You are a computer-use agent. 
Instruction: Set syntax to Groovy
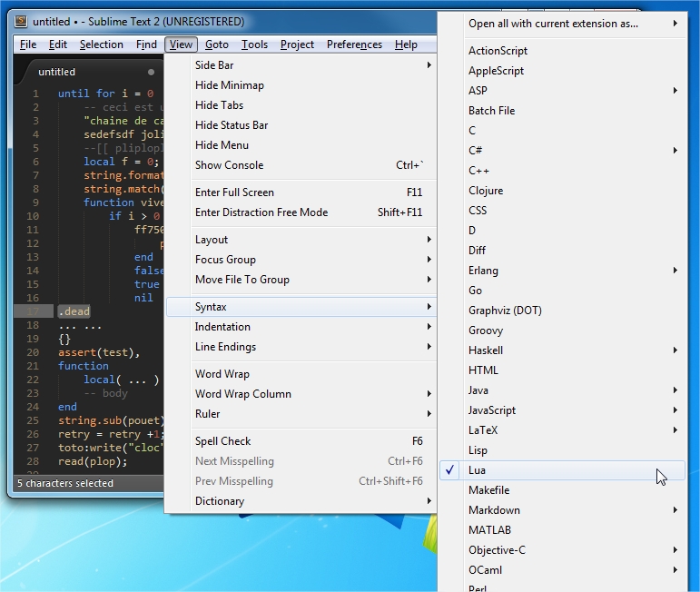562,331
